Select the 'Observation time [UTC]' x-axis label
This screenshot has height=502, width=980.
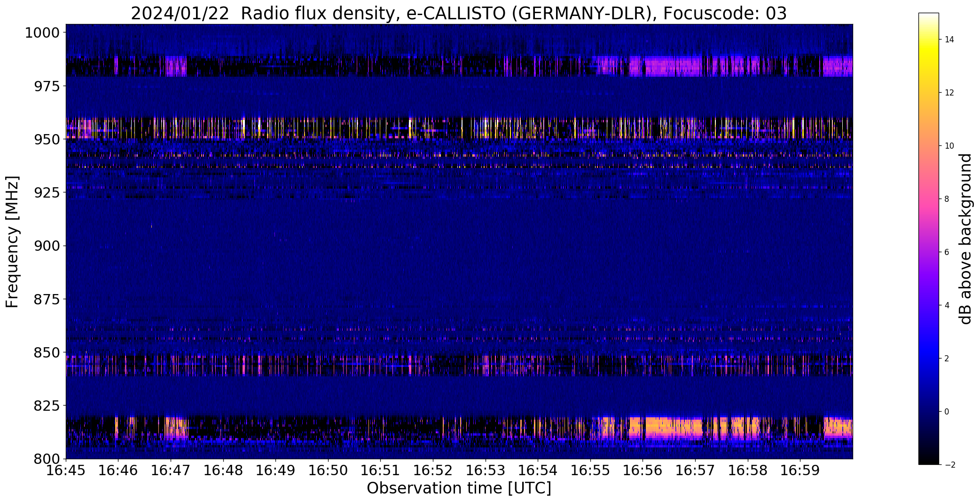[x=459, y=488]
